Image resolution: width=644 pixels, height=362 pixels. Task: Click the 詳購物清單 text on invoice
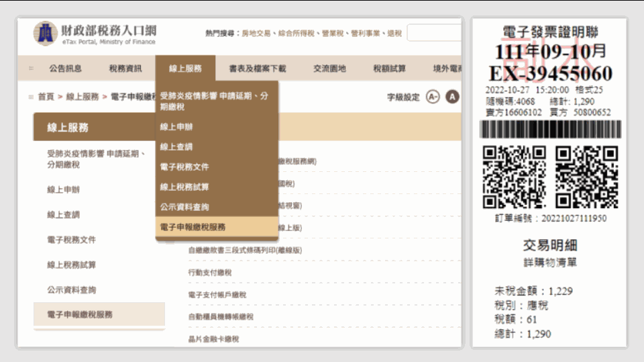point(550,263)
